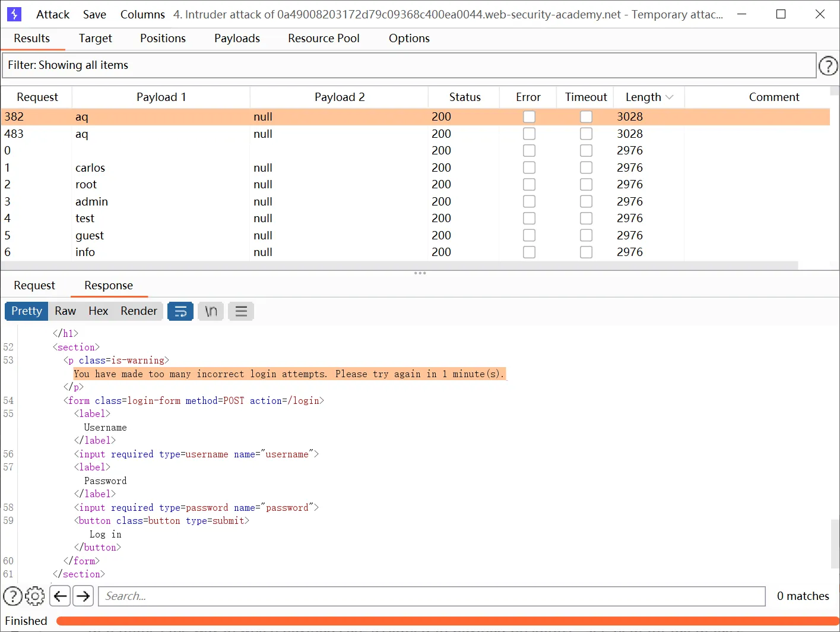Toggle Error checkbox for info row
Image resolution: width=840 pixels, height=632 pixels.
click(529, 252)
